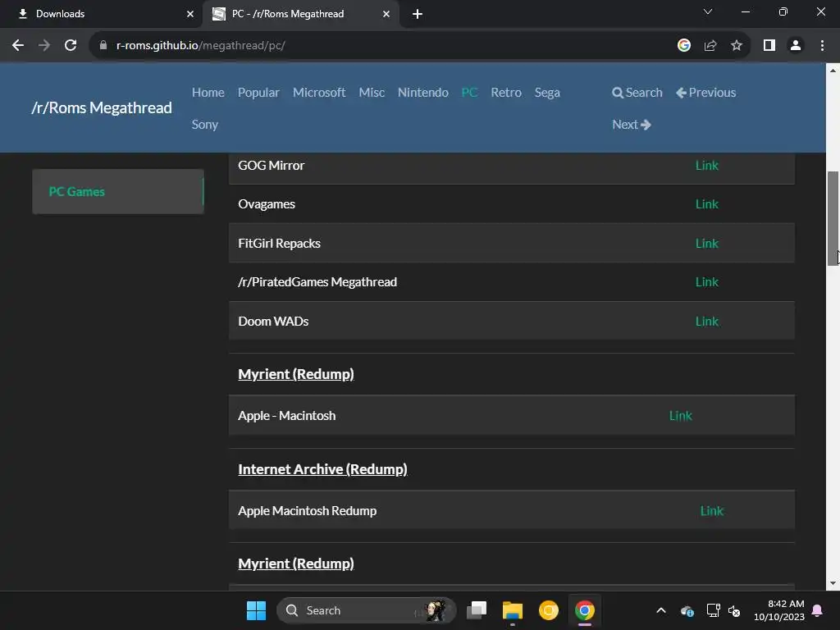Close the Downloads tab

click(x=190, y=14)
